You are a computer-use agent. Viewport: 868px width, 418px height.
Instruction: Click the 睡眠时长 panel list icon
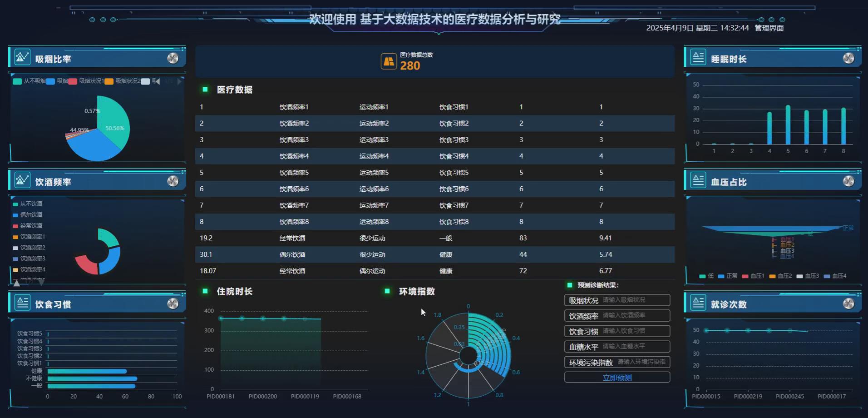click(x=698, y=57)
